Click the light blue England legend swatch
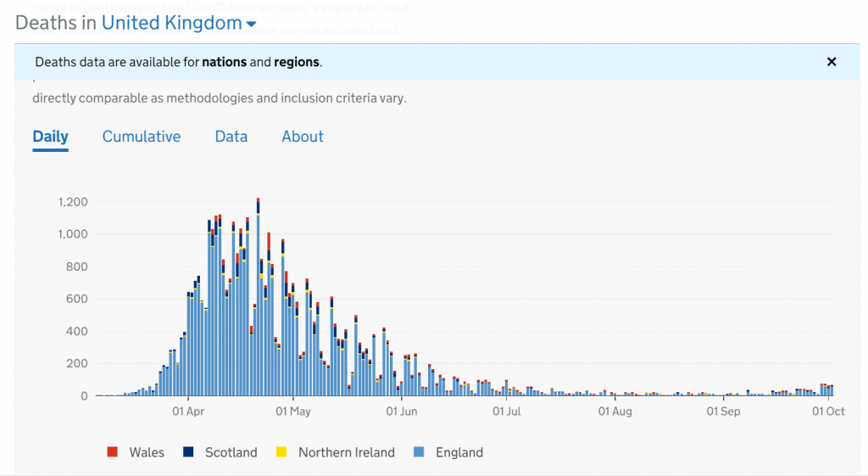Image resolution: width=868 pixels, height=476 pixels. coord(419,452)
